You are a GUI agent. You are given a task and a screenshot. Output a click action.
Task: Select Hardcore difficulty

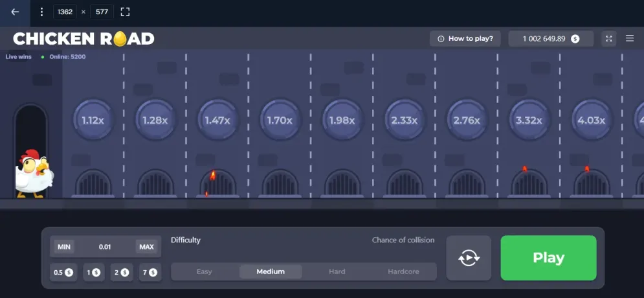pyautogui.click(x=403, y=271)
